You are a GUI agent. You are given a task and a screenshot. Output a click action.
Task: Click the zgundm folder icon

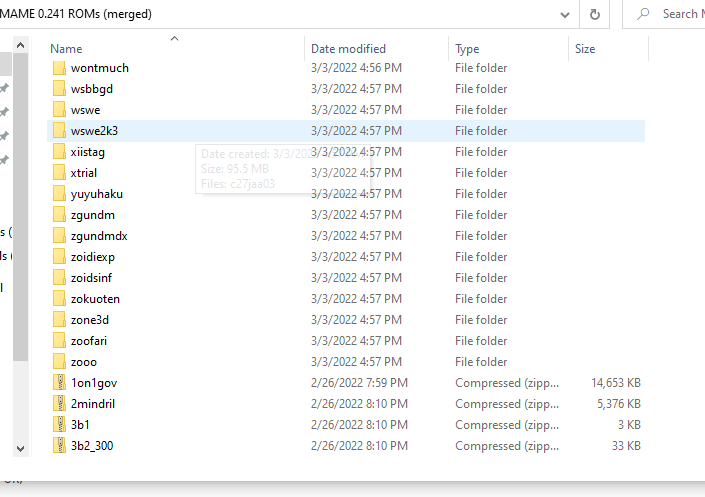click(x=59, y=215)
